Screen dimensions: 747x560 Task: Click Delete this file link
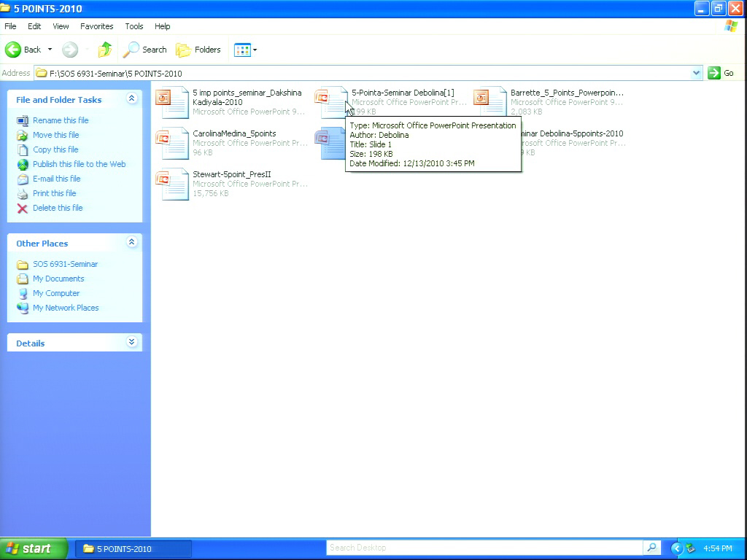click(x=58, y=208)
